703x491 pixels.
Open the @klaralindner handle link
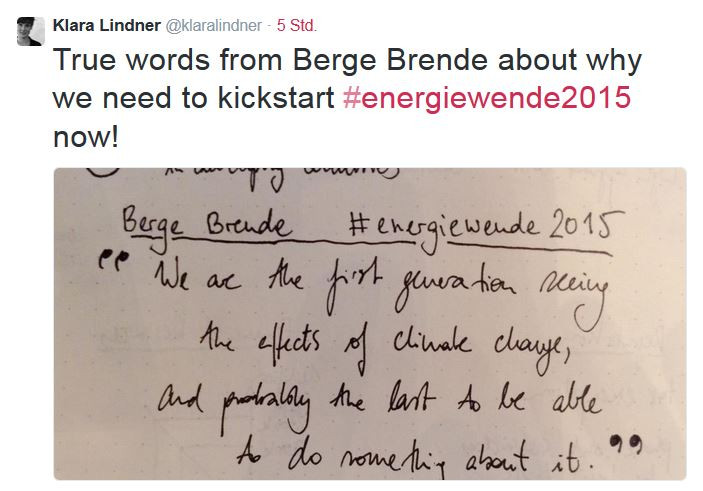tap(213, 26)
